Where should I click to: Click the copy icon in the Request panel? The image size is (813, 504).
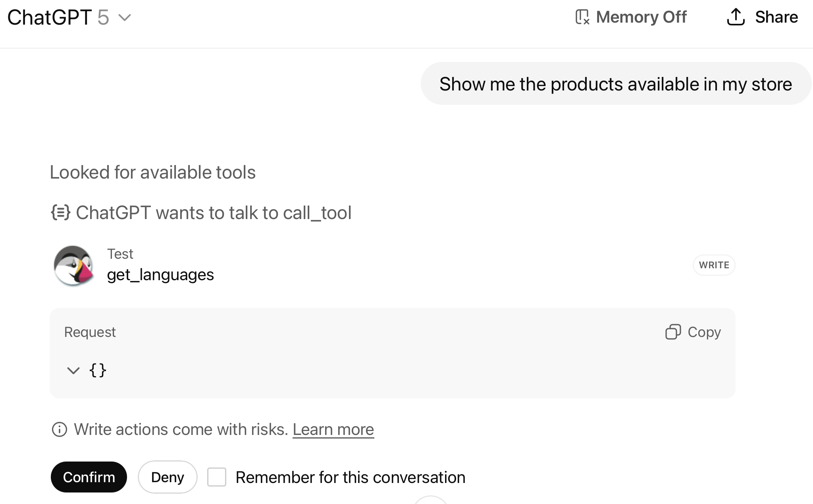click(673, 332)
